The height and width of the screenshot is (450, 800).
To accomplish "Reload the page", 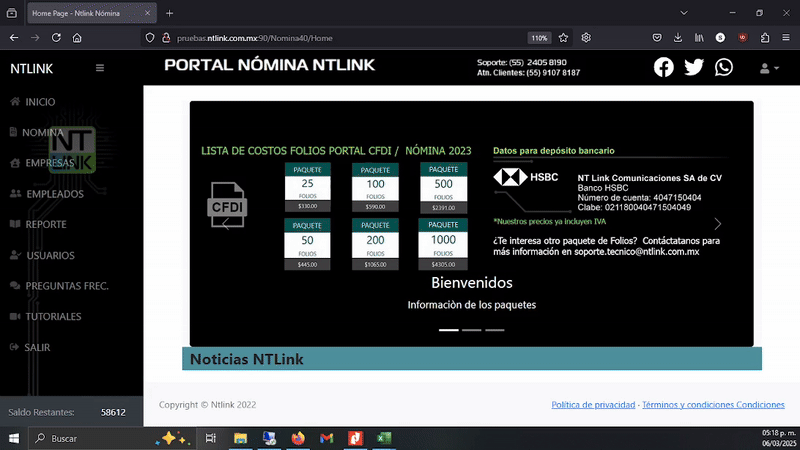I will pyautogui.click(x=56, y=38).
